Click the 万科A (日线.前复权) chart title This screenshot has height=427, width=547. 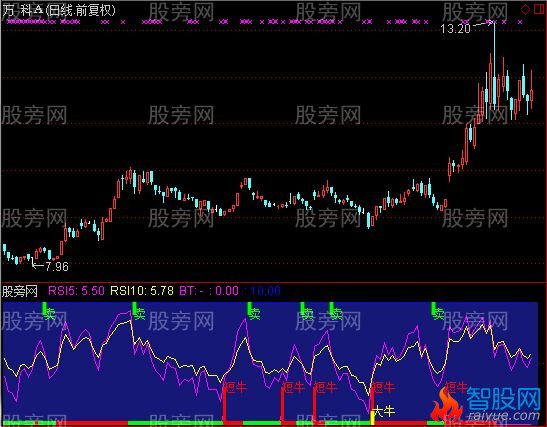(x=59, y=11)
